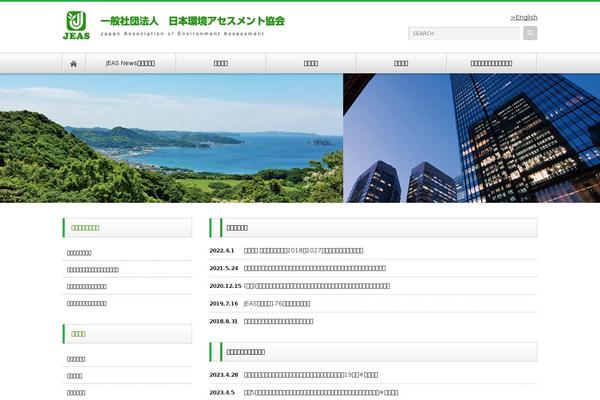600x400 pixels.
Task: Open the JEAS News menu item
Action: pos(130,64)
